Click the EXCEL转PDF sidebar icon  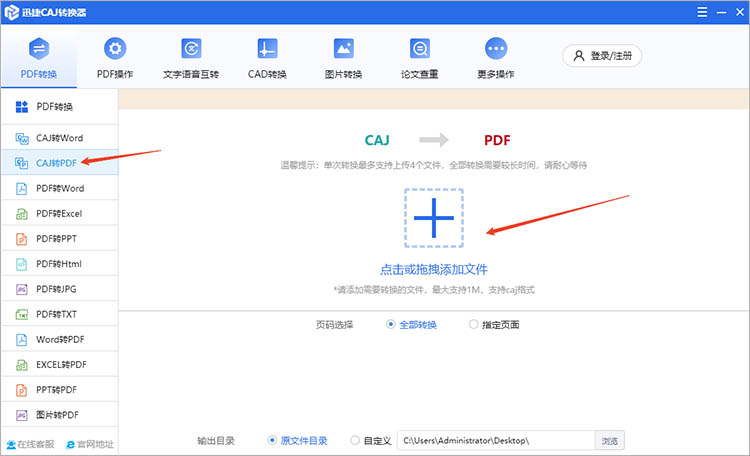pyautogui.click(x=22, y=365)
